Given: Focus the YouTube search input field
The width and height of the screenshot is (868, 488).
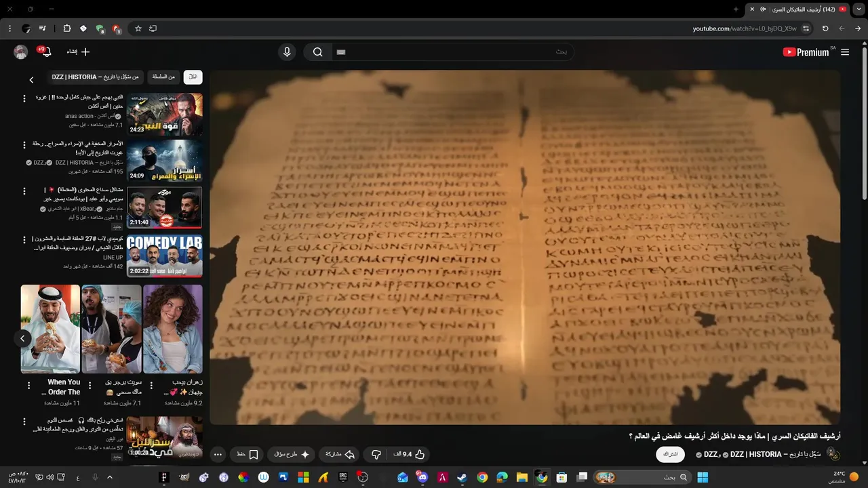Looking at the screenshot, I should click(452, 52).
